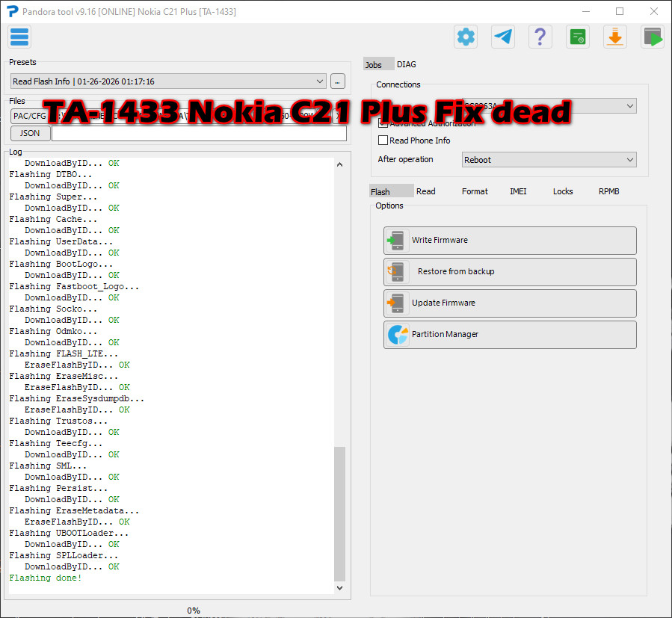Click the 'Flashing Teecfg...' log line
672x618 pixels.
point(56,443)
